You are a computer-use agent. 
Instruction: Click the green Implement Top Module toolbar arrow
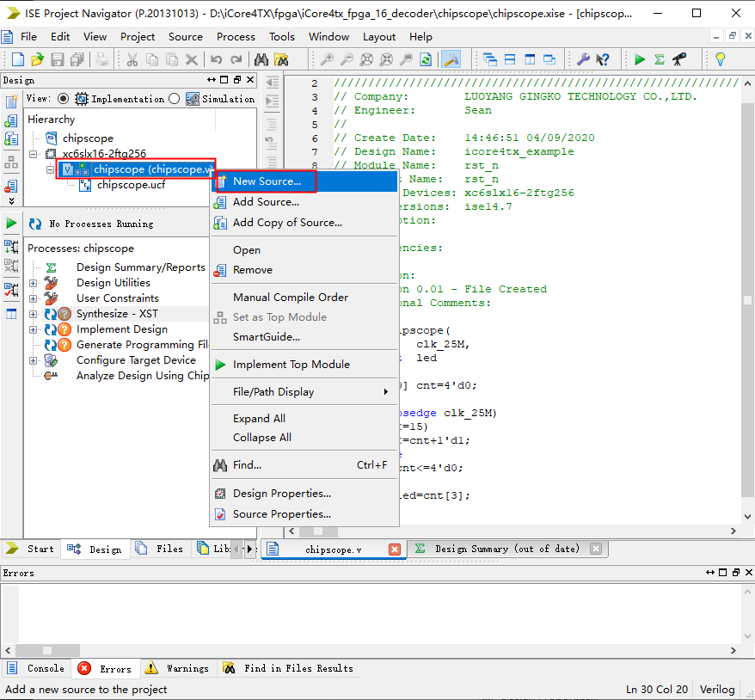(639, 59)
